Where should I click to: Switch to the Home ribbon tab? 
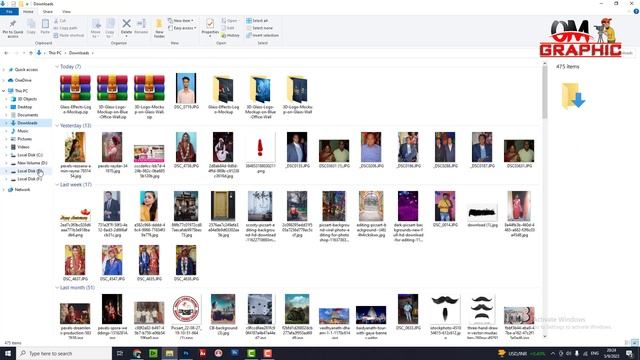point(28,11)
